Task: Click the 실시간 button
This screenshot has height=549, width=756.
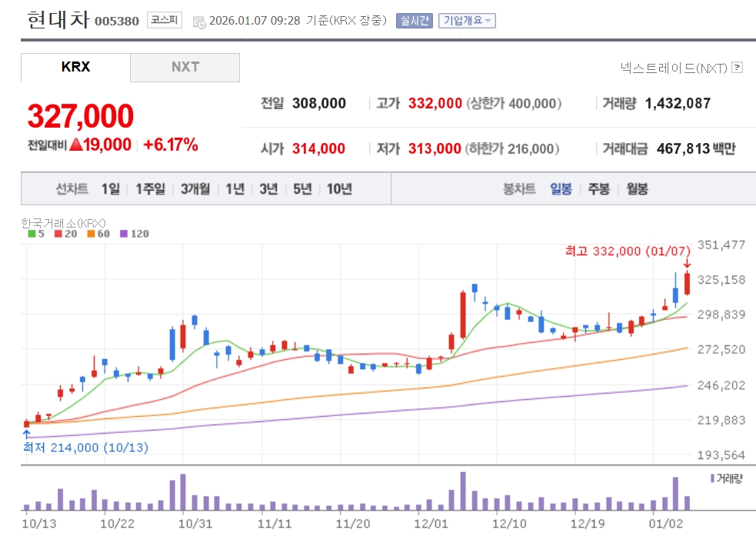Action: coord(415,20)
